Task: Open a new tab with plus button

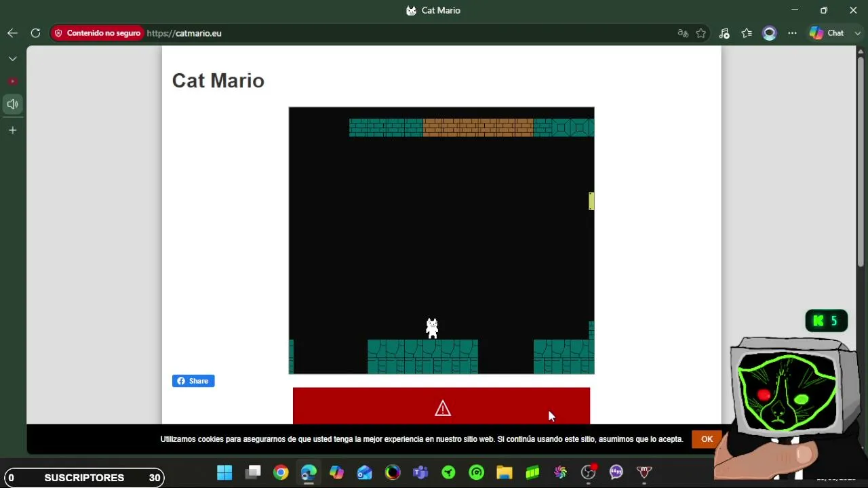Action: click(12, 130)
